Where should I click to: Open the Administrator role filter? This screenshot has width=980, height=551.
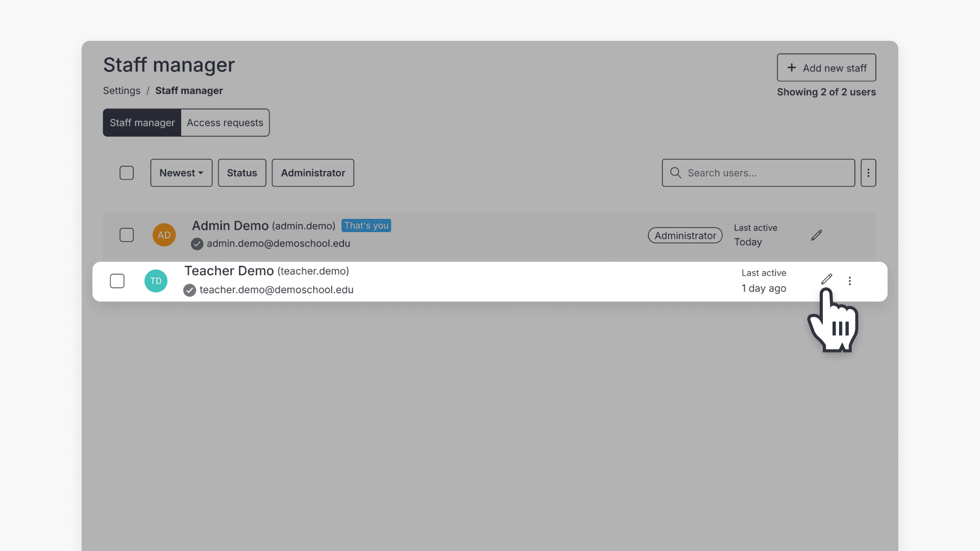tap(312, 172)
